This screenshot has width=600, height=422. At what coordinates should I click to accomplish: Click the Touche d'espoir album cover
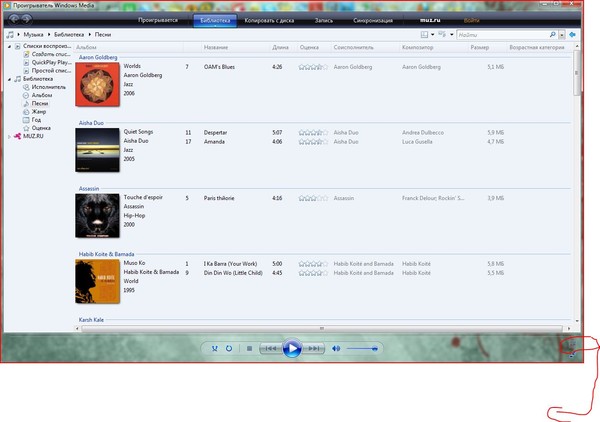pyautogui.click(x=97, y=216)
